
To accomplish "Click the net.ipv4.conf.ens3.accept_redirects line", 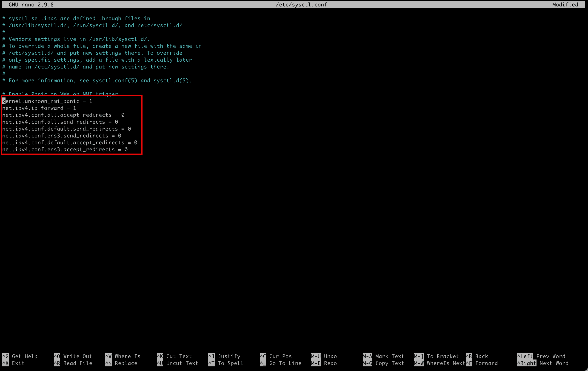I will 65,149.
